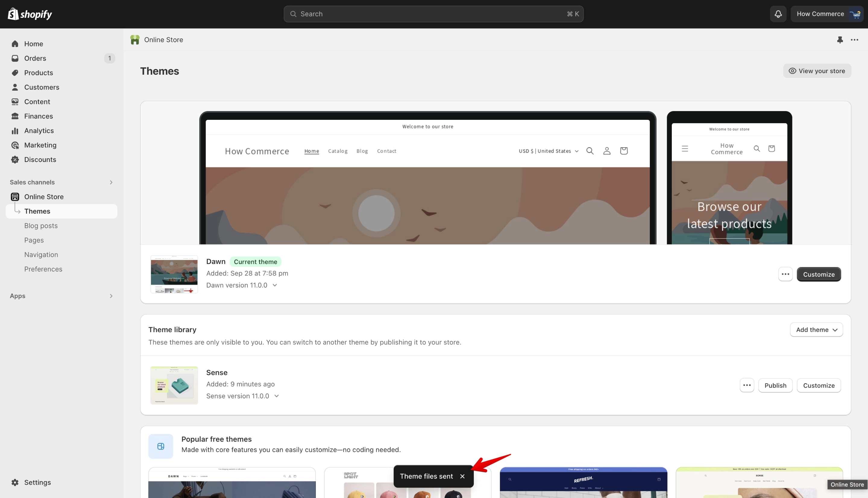Viewport: 868px width, 498px height.
Task: Click the Theme library heading
Action: point(172,330)
